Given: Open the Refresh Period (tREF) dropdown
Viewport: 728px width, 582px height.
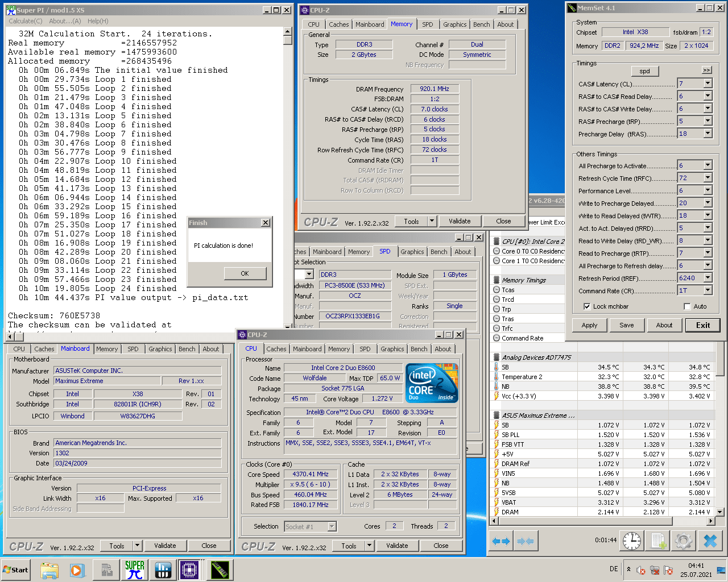Looking at the screenshot, I should 708,278.
